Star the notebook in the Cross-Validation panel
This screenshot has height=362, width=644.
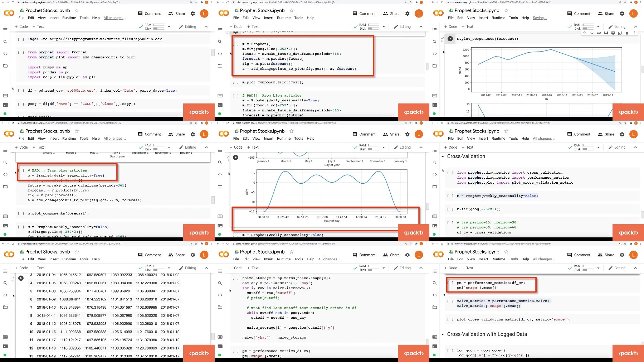point(506,131)
